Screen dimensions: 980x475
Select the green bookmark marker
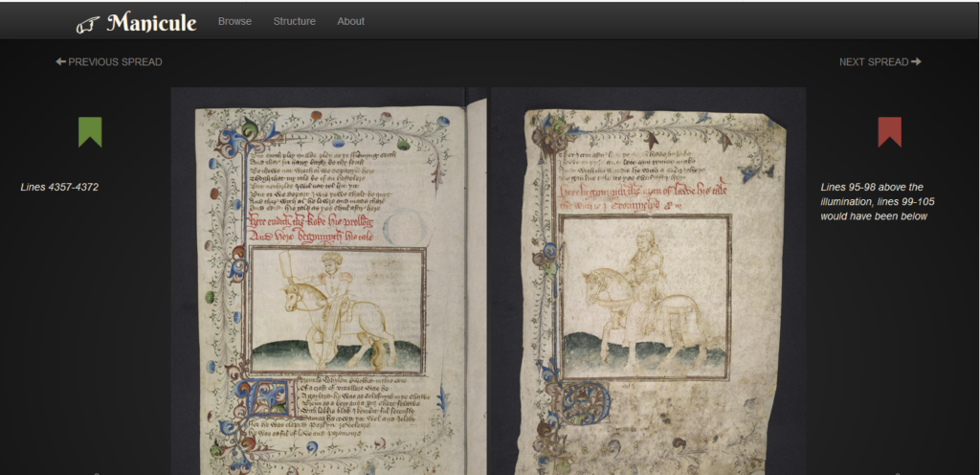tap(90, 130)
